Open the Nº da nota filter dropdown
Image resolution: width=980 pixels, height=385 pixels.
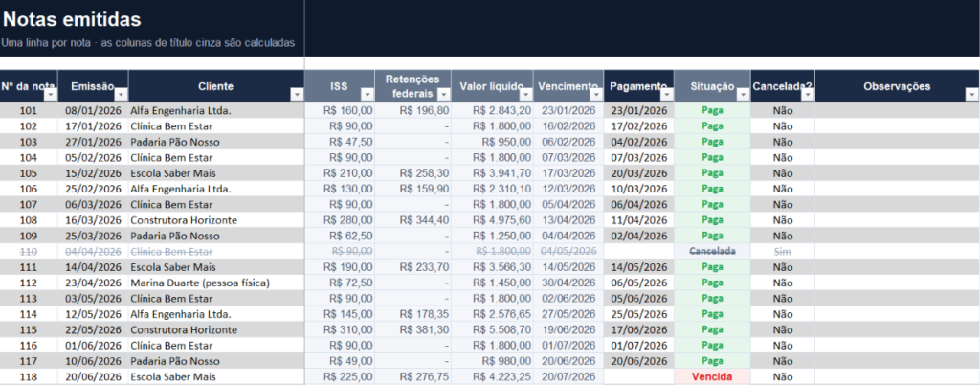pos(52,95)
